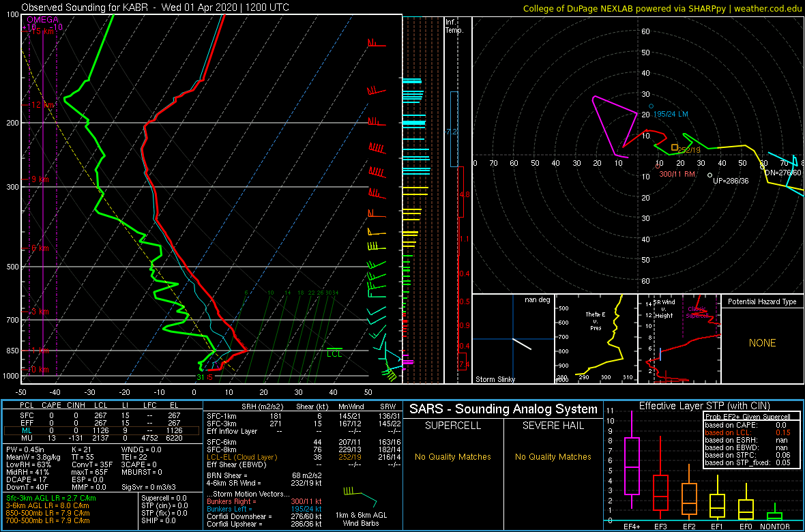Click the '3-6km AGL LR = 8.0 C/km' line
Viewport: 805px width, 532px height.
click(48, 506)
